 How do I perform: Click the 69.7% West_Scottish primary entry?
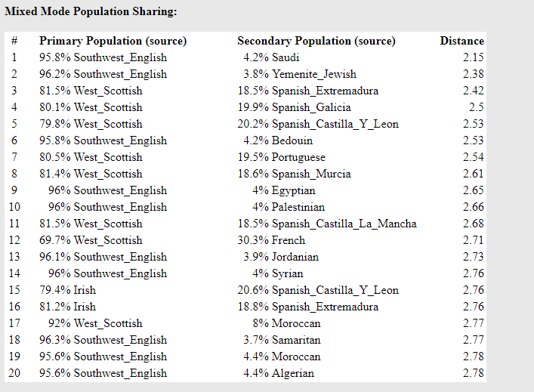(91, 240)
